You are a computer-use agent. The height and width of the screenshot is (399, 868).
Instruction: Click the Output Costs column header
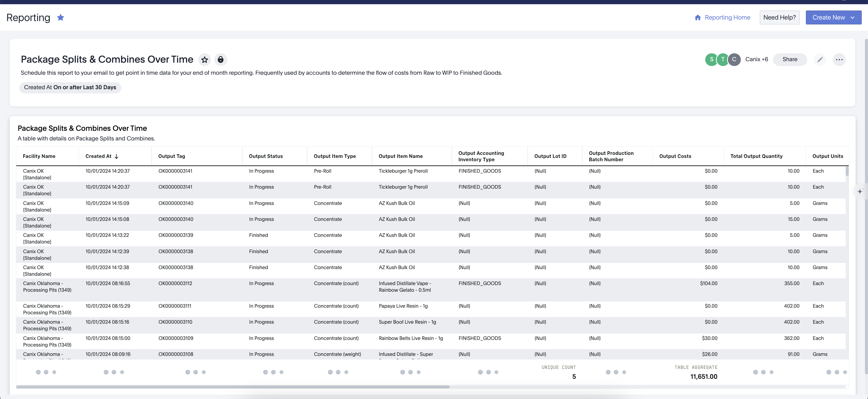coord(675,156)
